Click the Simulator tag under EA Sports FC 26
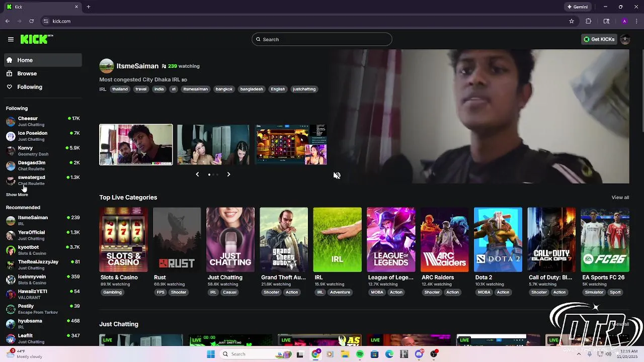 coord(594,292)
